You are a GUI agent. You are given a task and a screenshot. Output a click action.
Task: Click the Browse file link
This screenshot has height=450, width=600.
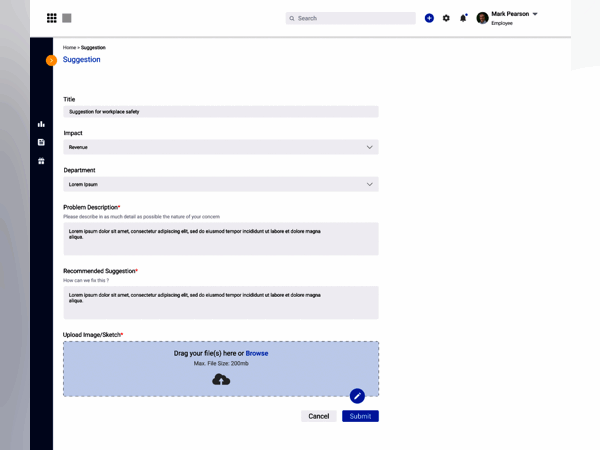tap(257, 353)
